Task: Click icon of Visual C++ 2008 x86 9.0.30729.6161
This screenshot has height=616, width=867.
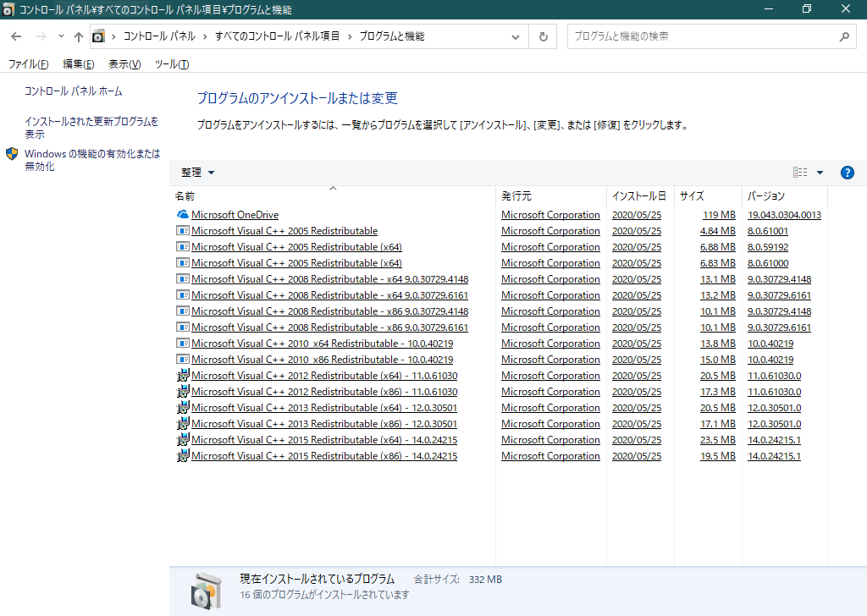Action: tap(183, 327)
